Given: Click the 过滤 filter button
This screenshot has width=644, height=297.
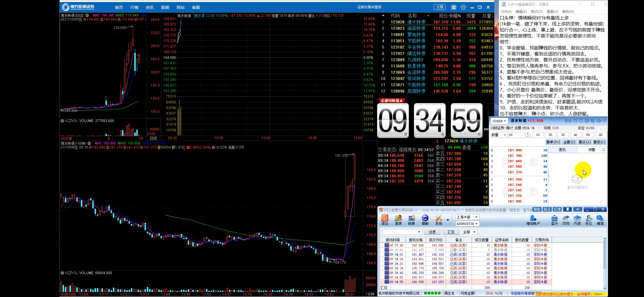Looking at the screenshot, I should point(432,232).
